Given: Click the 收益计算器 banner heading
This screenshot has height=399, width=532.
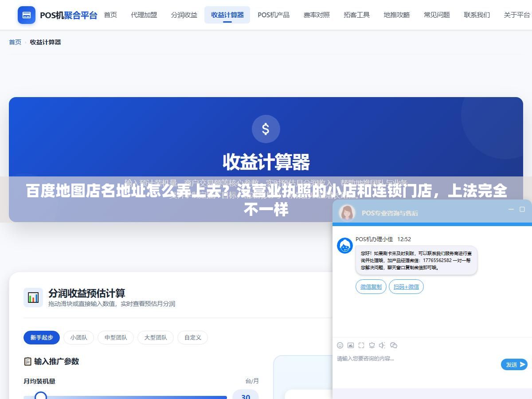Looking at the screenshot, I should click(x=266, y=162).
